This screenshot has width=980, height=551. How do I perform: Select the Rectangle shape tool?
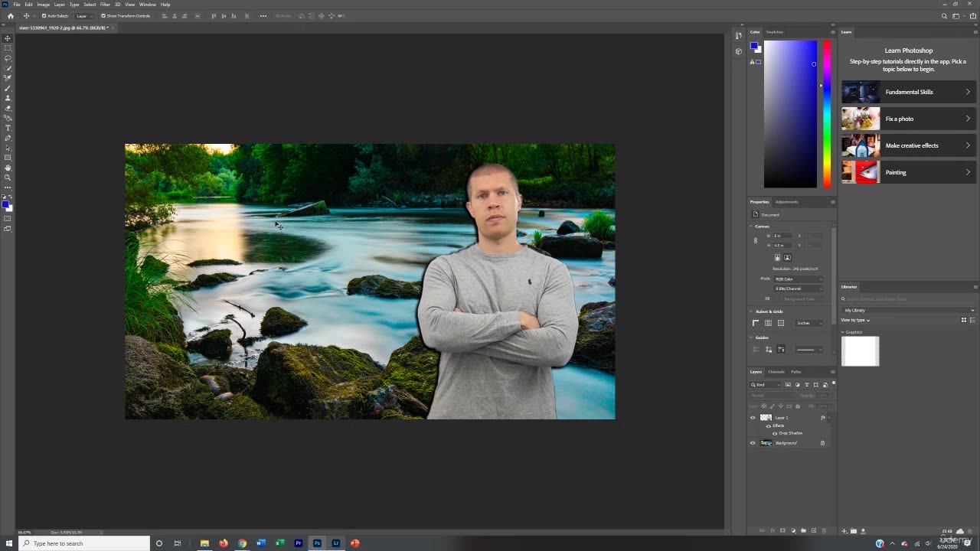[7, 158]
